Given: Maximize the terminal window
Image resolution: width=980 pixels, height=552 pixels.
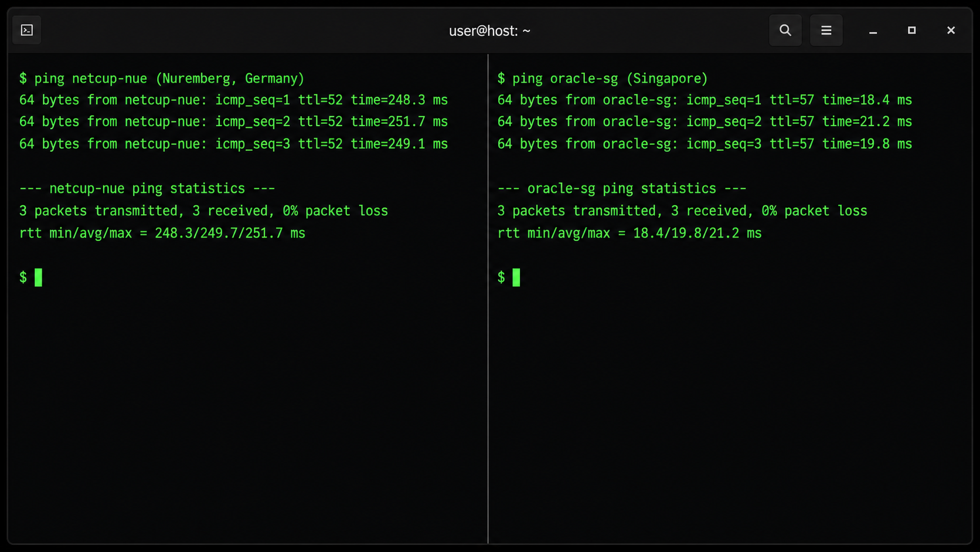Looking at the screenshot, I should click(x=912, y=31).
